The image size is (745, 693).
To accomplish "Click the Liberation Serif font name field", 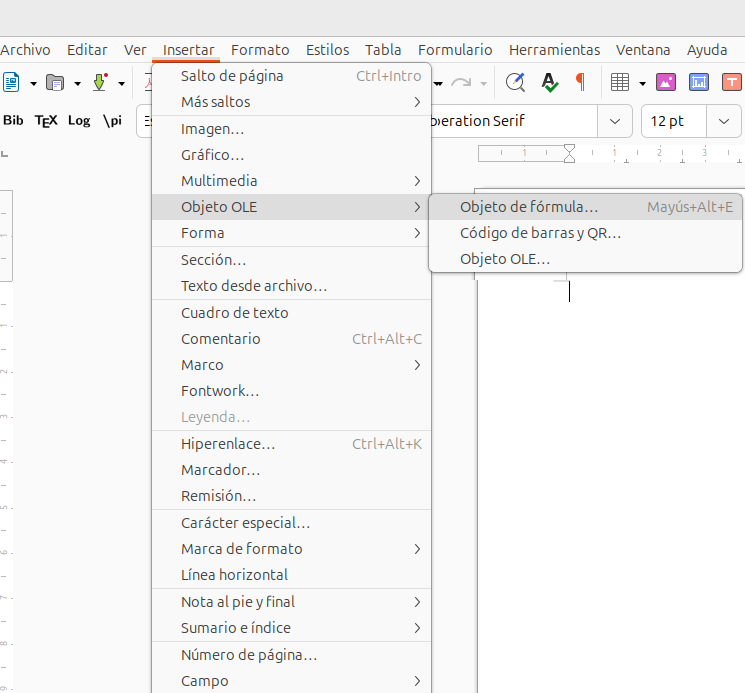I will tap(513, 121).
